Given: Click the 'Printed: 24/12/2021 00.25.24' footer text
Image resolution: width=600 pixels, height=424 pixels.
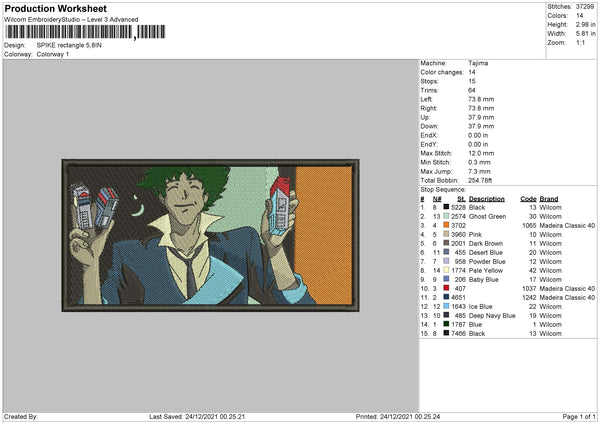Looking at the screenshot, I should pyautogui.click(x=398, y=416).
